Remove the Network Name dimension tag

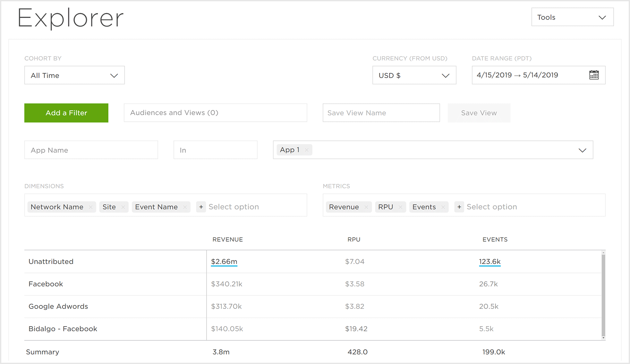click(91, 207)
